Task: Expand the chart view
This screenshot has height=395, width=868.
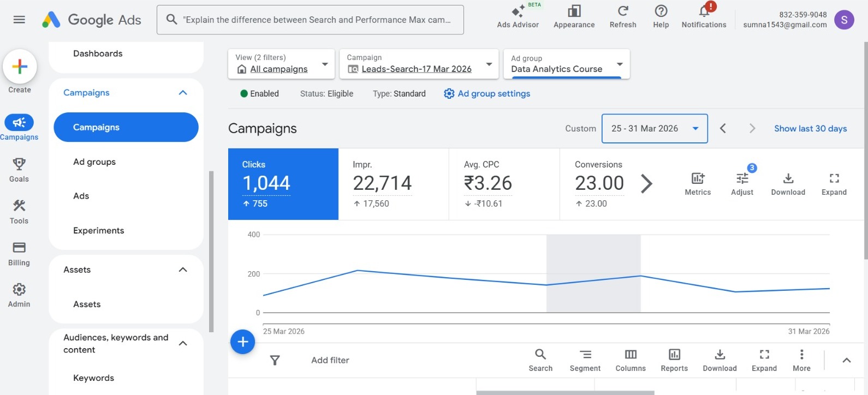Action: 834,184
